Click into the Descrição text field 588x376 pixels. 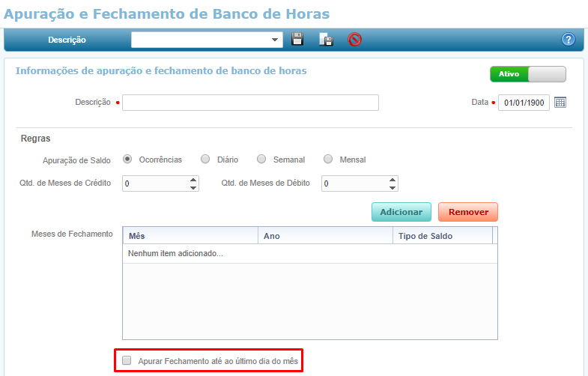point(250,103)
